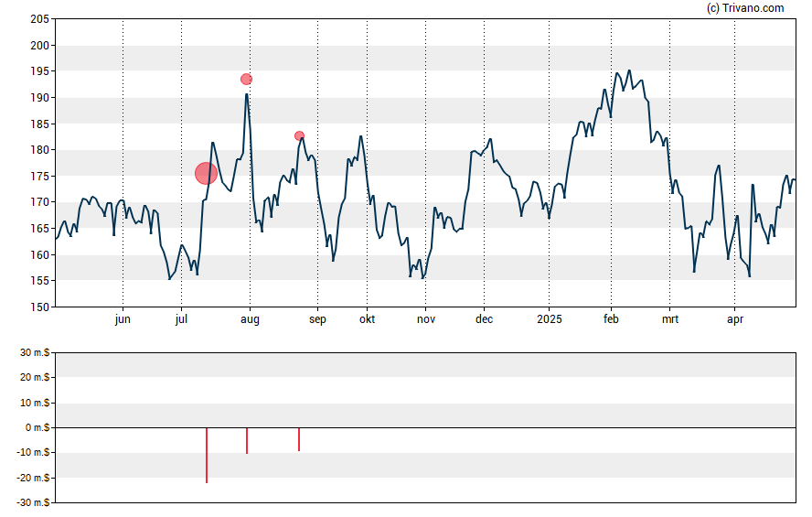The width and height of the screenshot is (812, 517).
Task: Click the 150 value on the price axis
Action: [x=40, y=307]
